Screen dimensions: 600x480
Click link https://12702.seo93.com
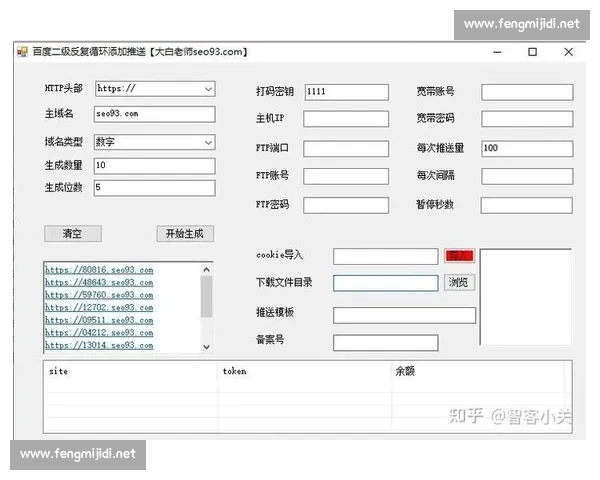(99, 308)
